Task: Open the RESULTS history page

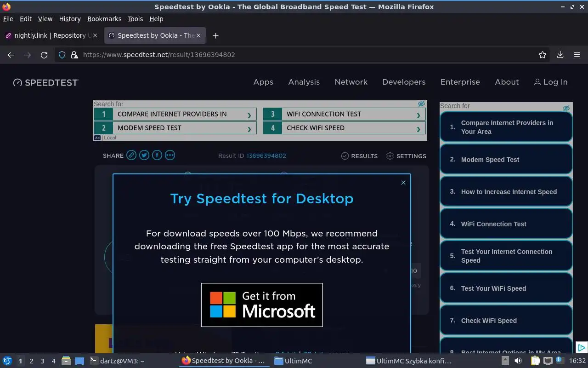Action: click(359, 156)
